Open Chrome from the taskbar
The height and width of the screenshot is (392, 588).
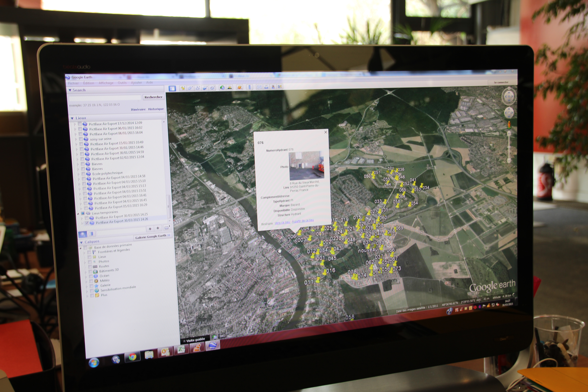coord(133,357)
